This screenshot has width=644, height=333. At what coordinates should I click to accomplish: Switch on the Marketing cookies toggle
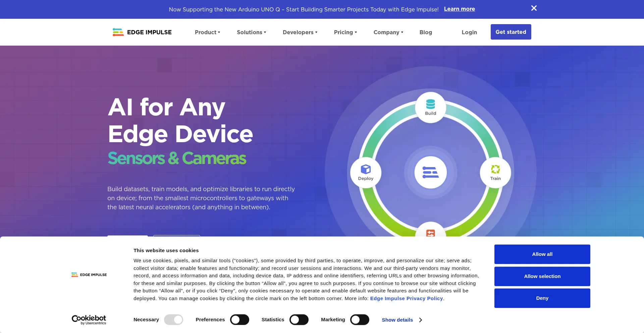[x=360, y=320]
